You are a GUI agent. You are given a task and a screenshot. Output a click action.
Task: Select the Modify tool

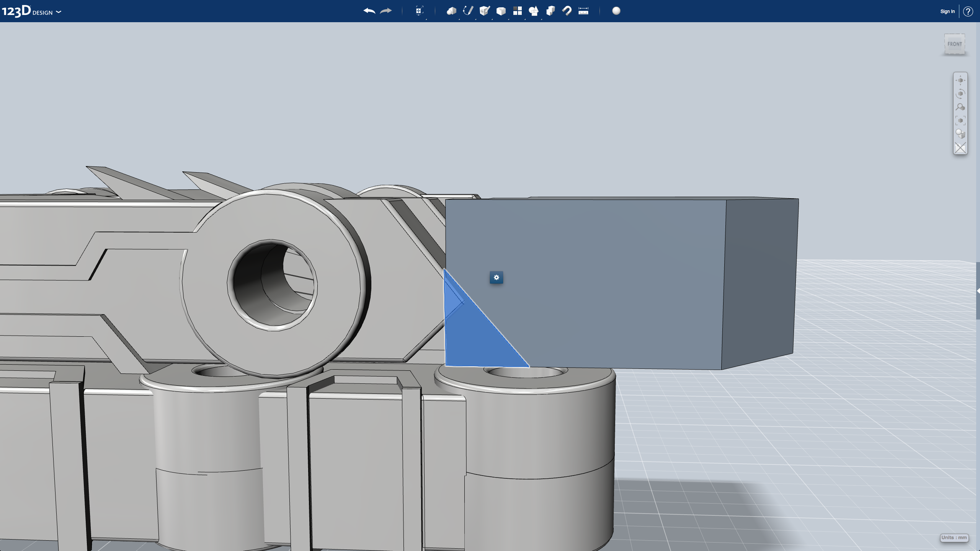[x=501, y=11]
